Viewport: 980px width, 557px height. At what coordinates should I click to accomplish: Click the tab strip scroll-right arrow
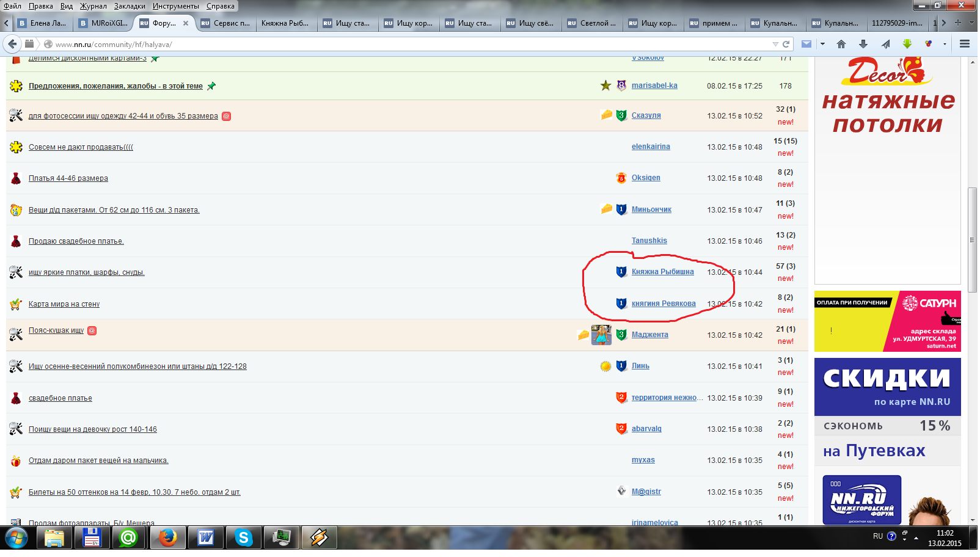coord(944,23)
